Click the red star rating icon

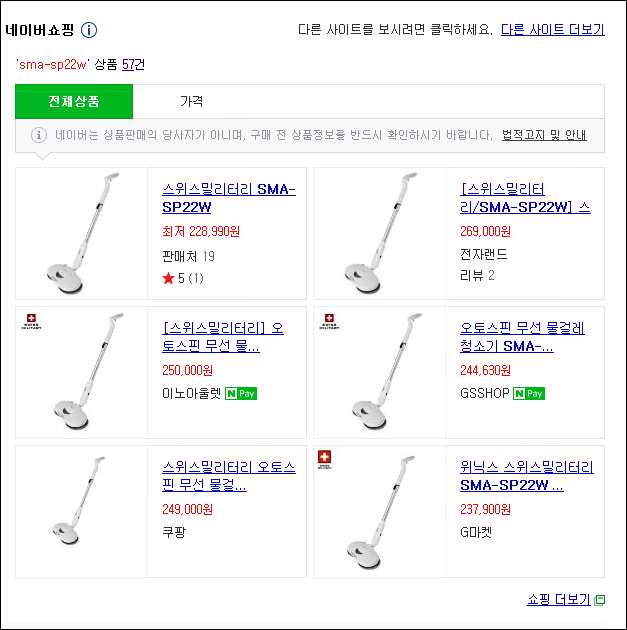[168, 278]
